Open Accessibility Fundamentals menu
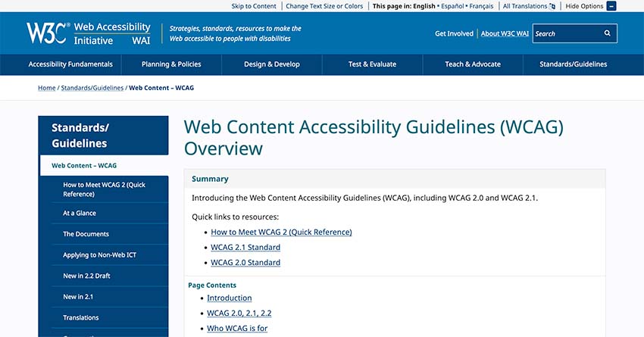644x337 pixels. (x=70, y=64)
